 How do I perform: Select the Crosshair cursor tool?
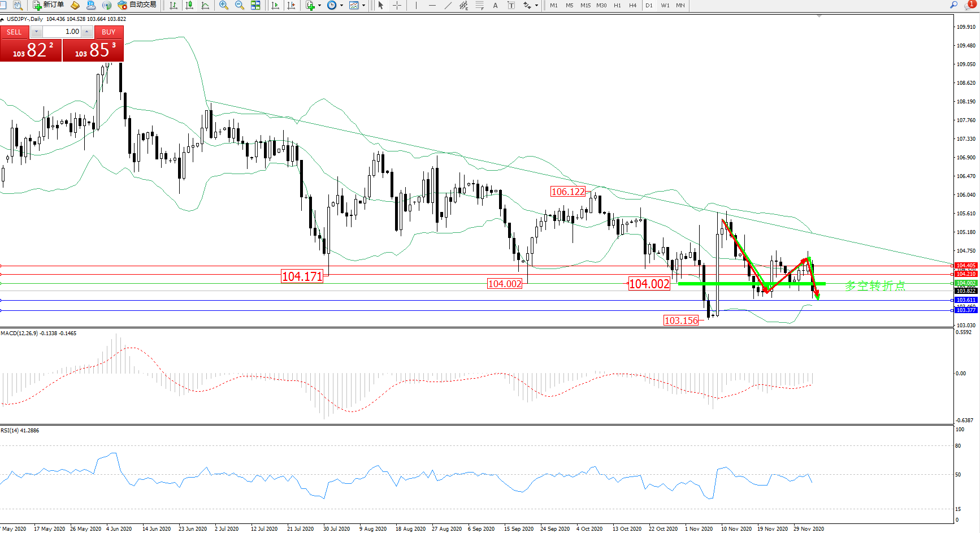pyautogui.click(x=397, y=5)
